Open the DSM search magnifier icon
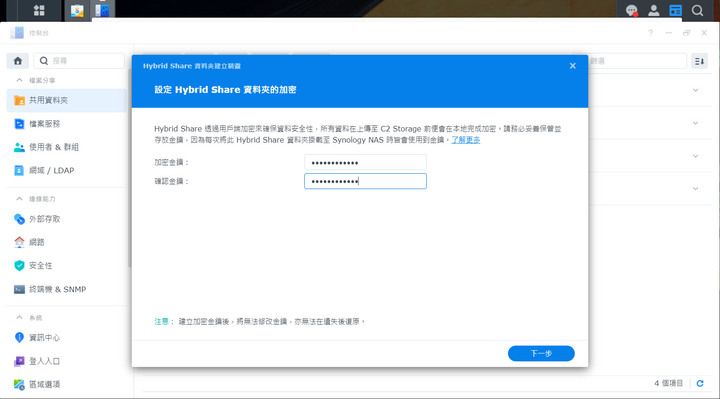This screenshot has width=720, height=399. (x=698, y=11)
